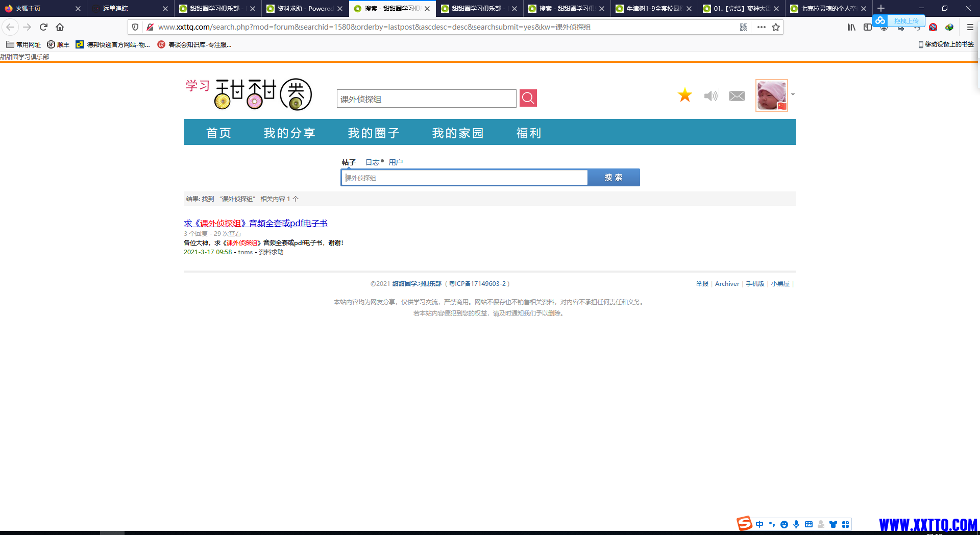Select the 日志 search type

(372, 162)
